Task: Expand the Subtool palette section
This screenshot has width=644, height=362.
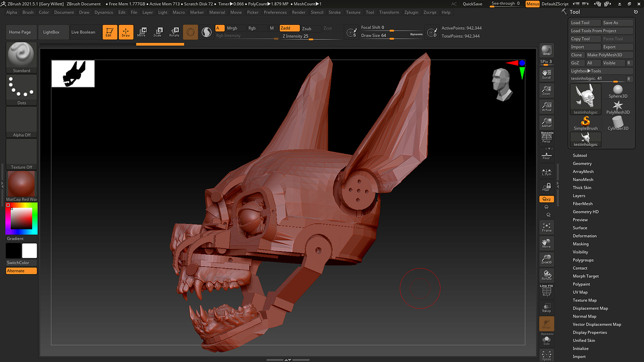Action: tap(580, 156)
